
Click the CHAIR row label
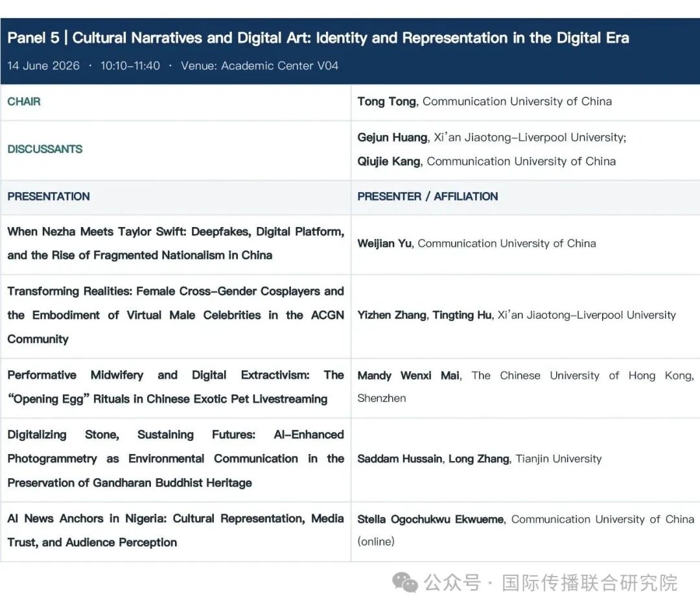point(24,102)
